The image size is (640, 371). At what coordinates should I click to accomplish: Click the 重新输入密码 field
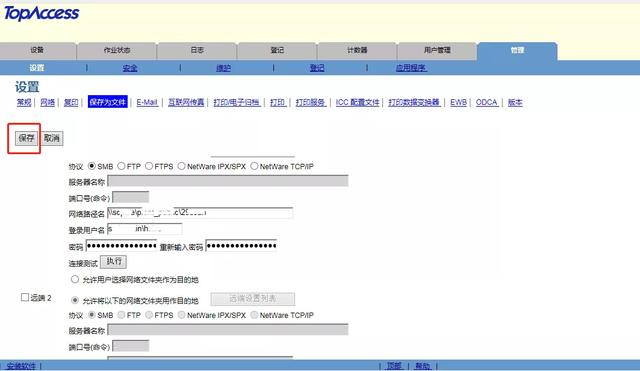(241, 245)
